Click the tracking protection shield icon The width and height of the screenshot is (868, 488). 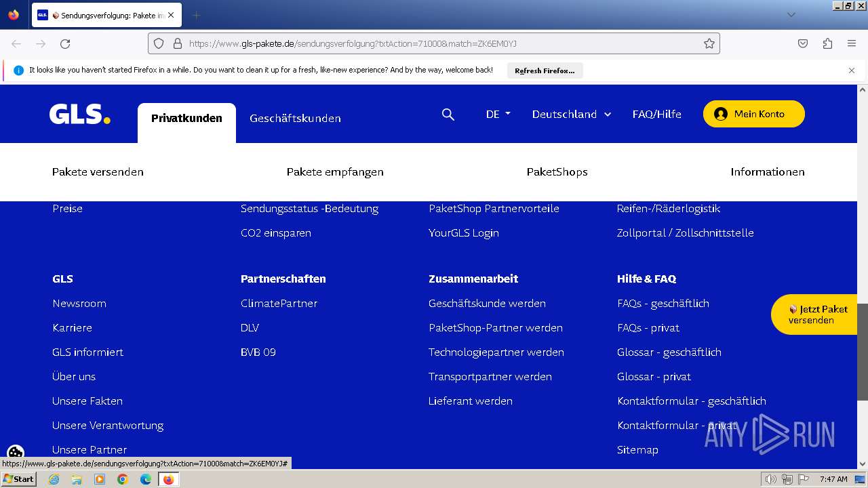(159, 43)
